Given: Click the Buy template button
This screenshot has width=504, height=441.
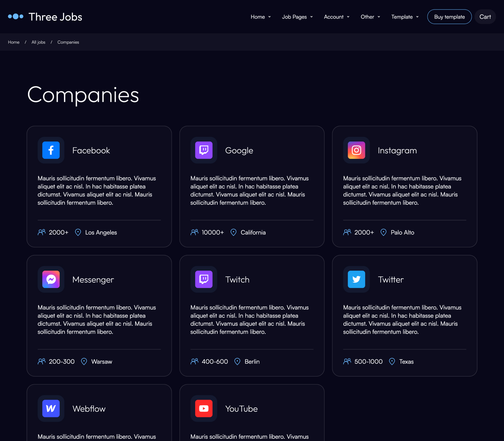Looking at the screenshot, I should tap(450, 17).
